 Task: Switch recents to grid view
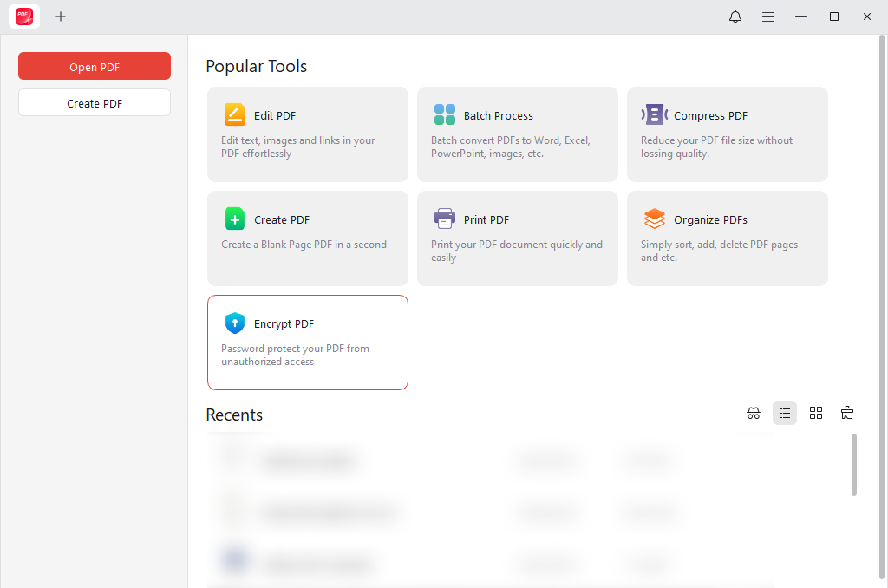tap(816, 413)
